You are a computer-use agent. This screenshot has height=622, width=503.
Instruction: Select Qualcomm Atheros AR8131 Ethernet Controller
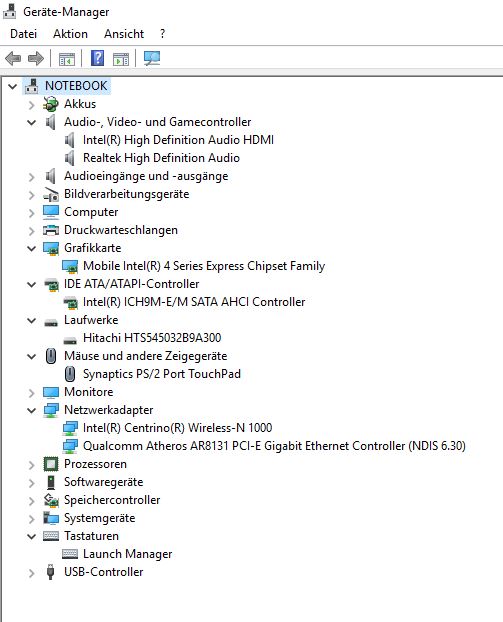(274, 446)
